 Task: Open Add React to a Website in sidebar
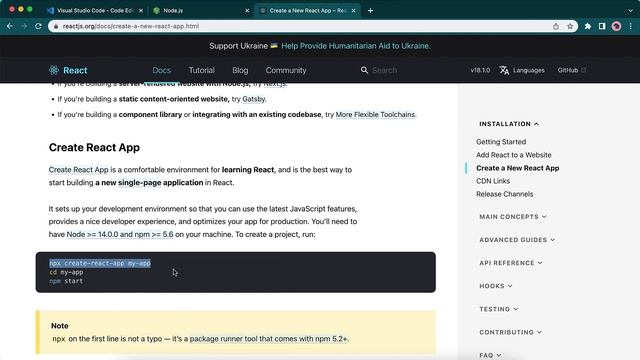click(513, 155)
